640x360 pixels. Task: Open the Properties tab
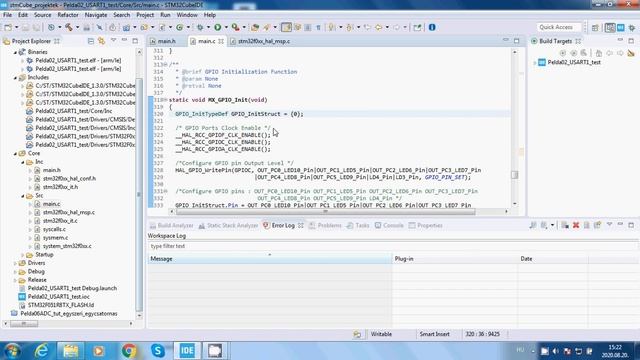426,225
